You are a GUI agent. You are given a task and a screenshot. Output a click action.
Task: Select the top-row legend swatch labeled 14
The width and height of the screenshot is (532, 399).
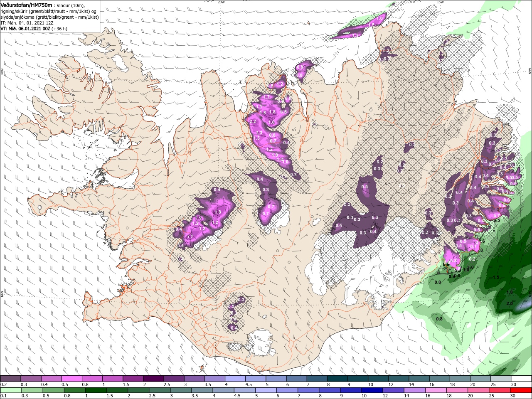(419, 379)
